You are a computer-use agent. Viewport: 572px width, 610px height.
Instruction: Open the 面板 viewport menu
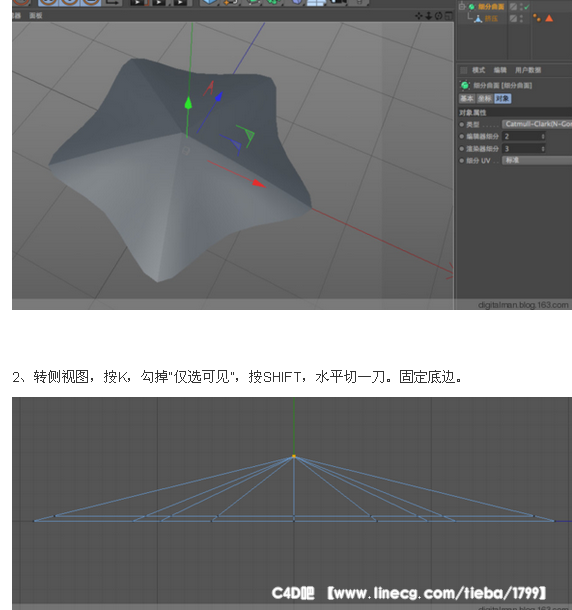35,16
